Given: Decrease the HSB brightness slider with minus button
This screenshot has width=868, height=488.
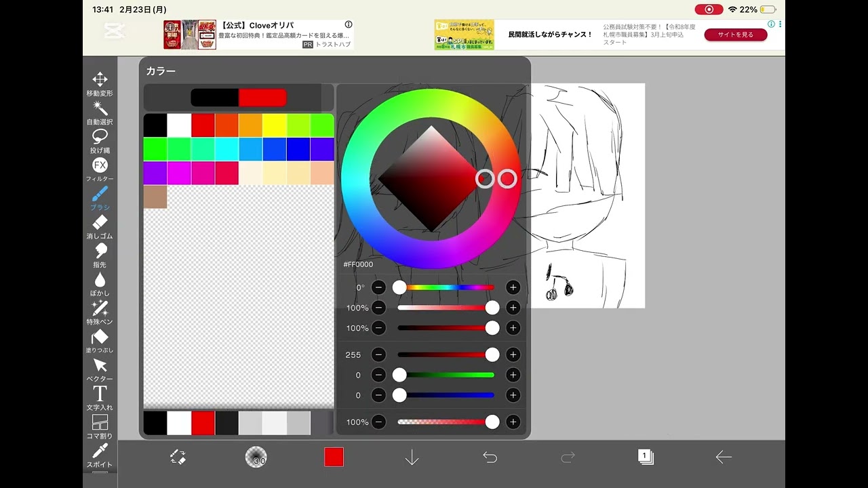Looking at the screenshot, I should point(378,328).
